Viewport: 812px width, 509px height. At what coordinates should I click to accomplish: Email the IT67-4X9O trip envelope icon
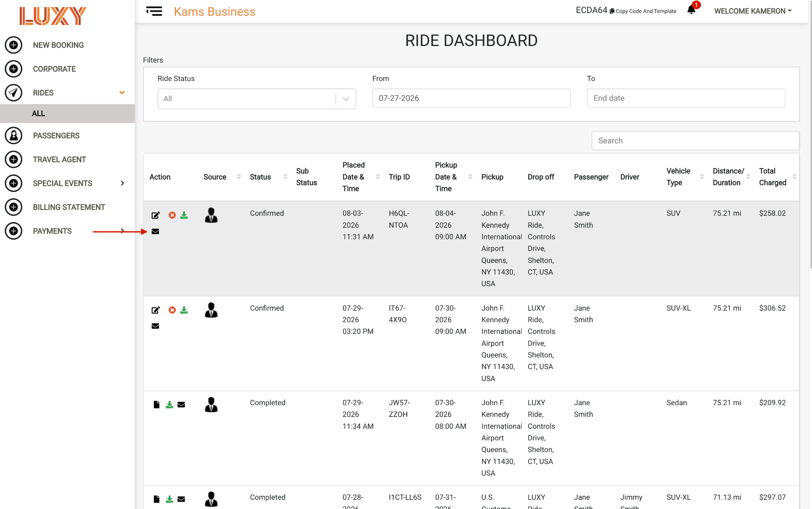tap(155, 326)
